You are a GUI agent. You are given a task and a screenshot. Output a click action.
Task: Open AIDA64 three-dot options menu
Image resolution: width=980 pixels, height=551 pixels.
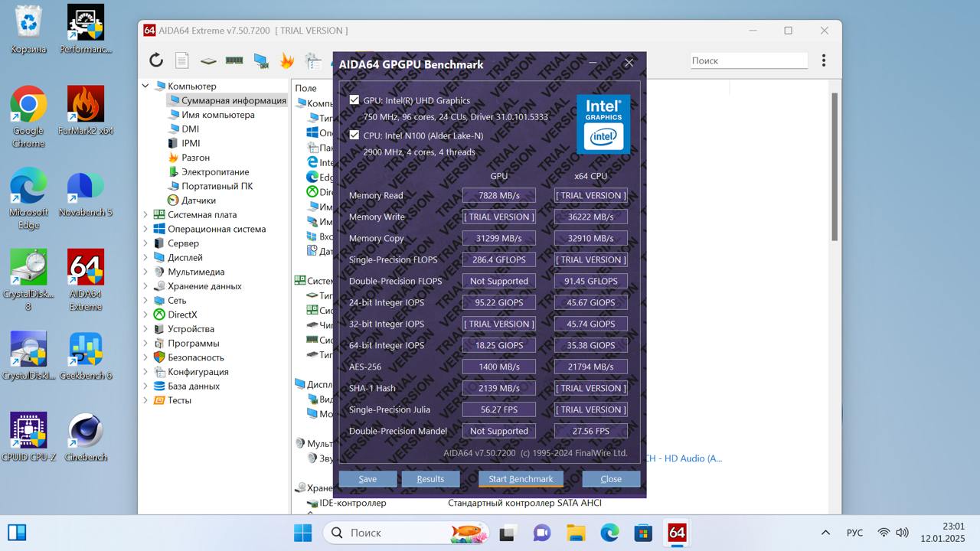[823, 60]
